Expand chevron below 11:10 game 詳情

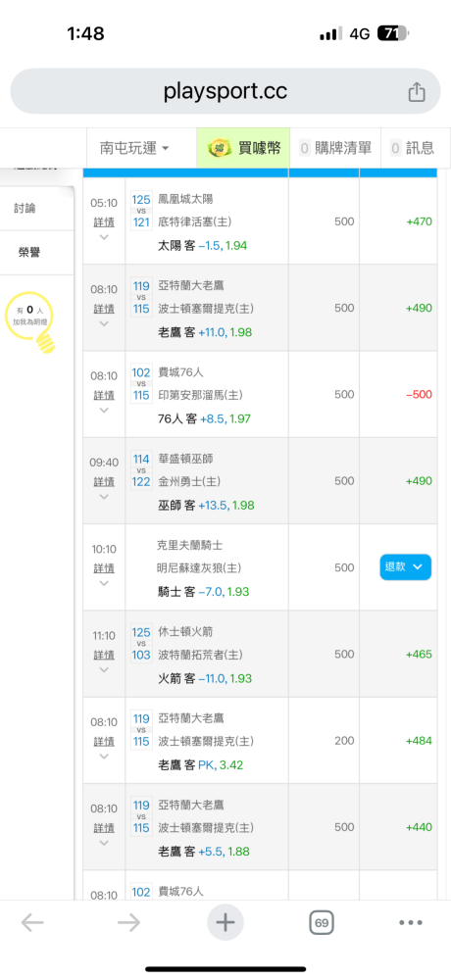[104, 670]
